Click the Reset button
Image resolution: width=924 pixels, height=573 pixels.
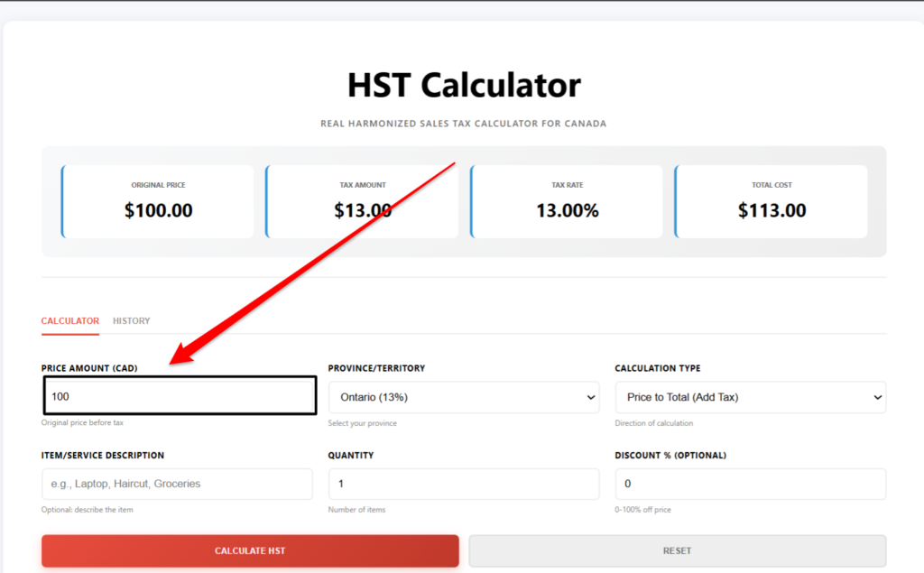677,550
